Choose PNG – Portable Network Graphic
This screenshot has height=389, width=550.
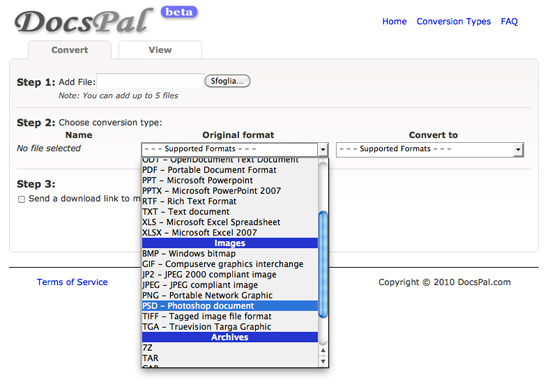click(x=230, y=295)
